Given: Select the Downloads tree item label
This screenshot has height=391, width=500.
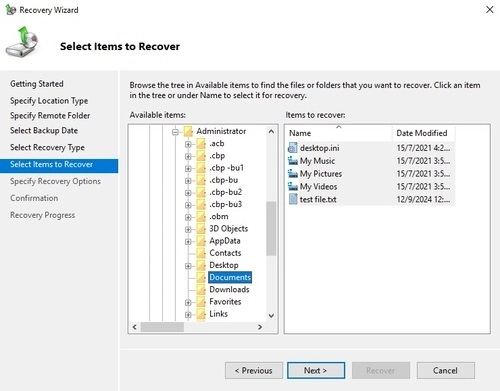Looking at the screenshot, I should 229,289.
